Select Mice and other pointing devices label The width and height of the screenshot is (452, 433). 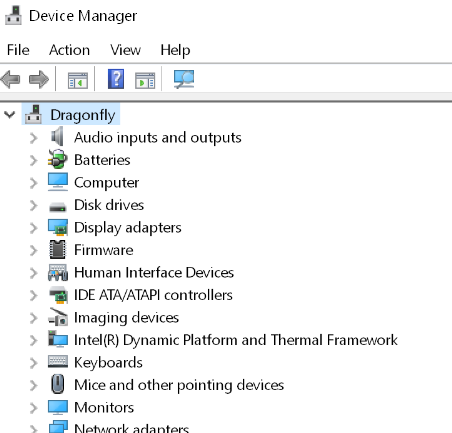(179, 385)
